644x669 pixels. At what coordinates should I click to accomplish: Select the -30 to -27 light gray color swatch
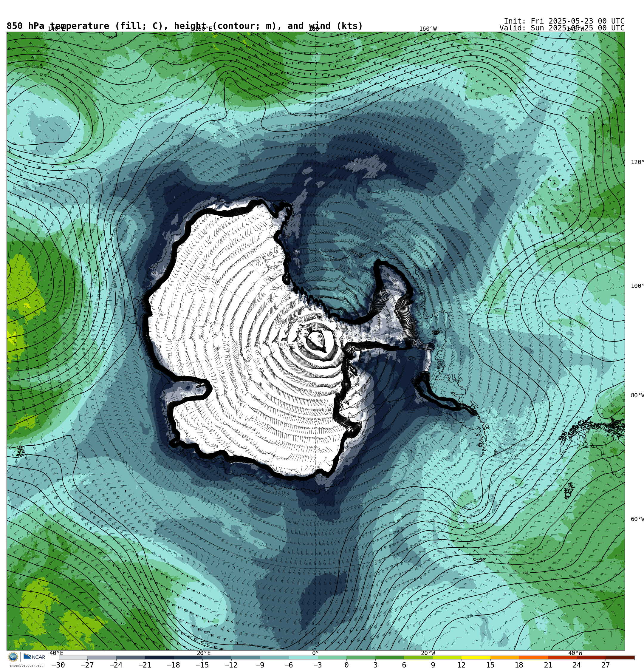(x=73, y=657)
